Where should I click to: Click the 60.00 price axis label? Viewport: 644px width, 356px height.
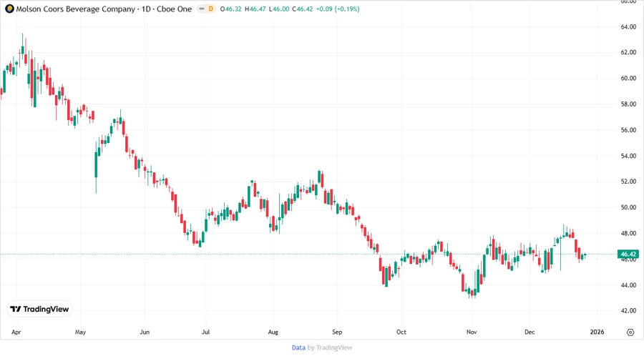tap(628, 79)
